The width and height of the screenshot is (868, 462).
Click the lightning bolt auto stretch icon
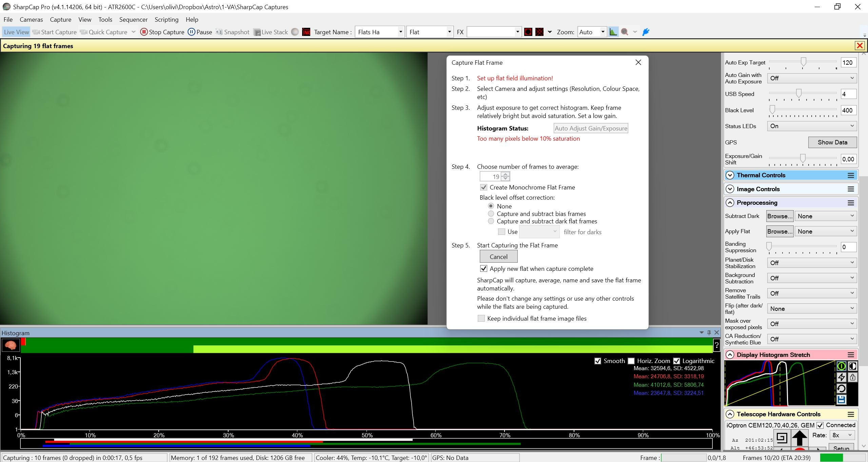[842, 377]
